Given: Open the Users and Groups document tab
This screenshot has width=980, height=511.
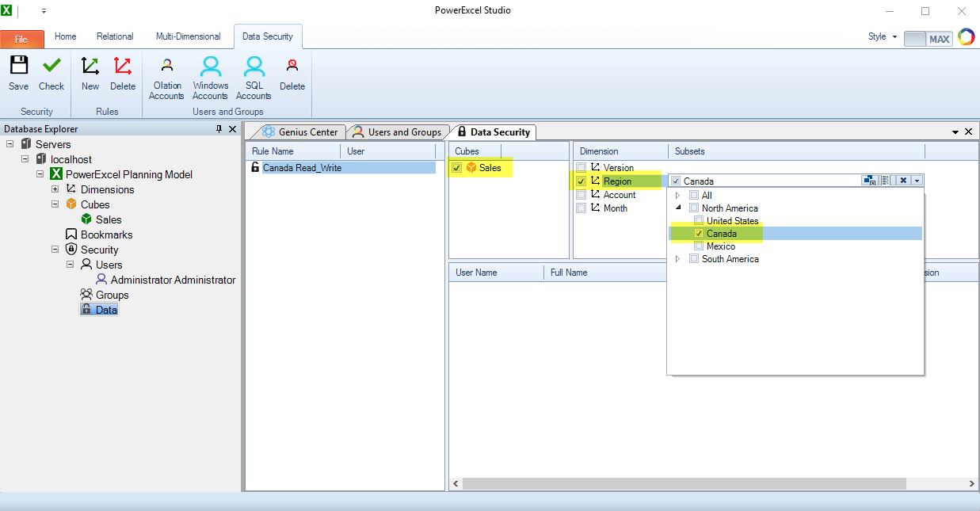Looking at the screenshot, I should click(397, 132).
